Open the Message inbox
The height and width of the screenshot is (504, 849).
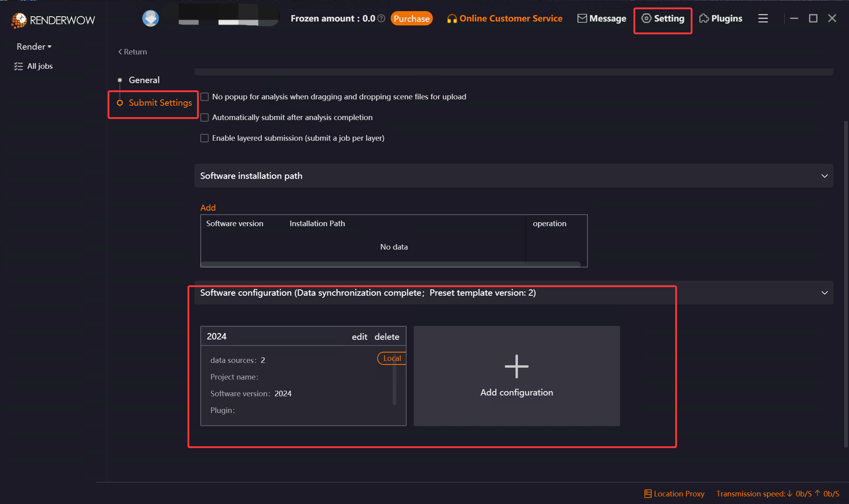pyautogui.click(x=602, y=18)
